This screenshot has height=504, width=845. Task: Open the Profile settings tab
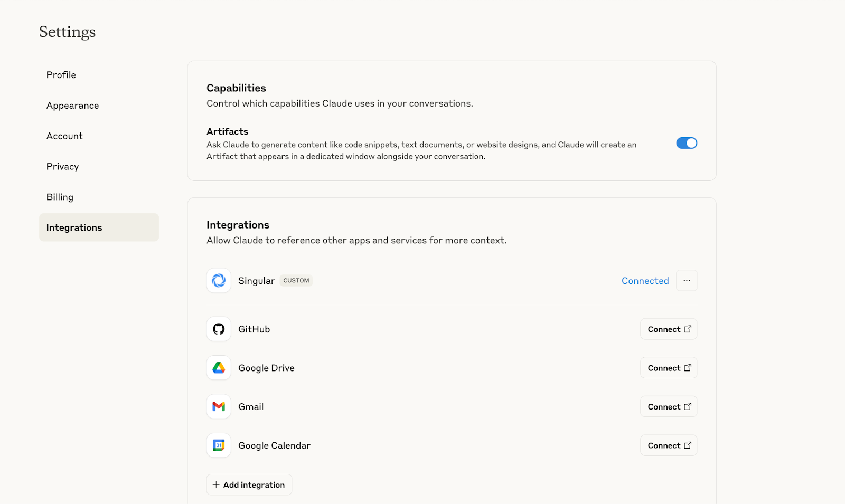[61, 75]
